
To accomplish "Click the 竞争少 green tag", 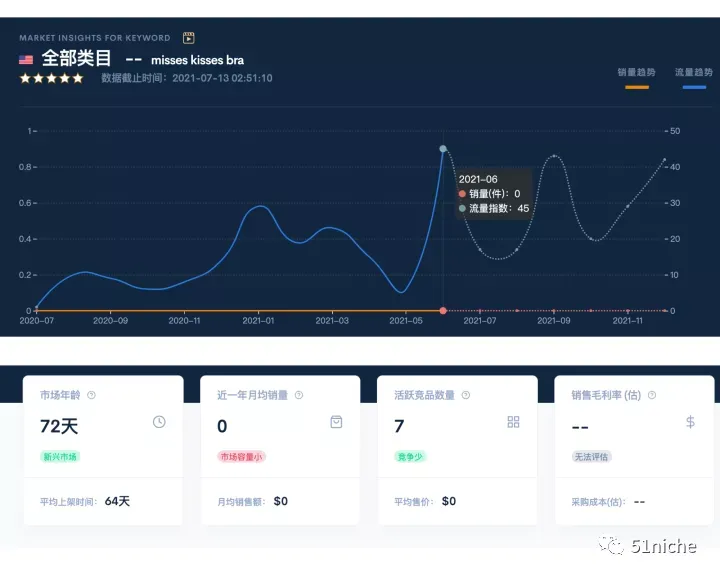I will point(410,457).
